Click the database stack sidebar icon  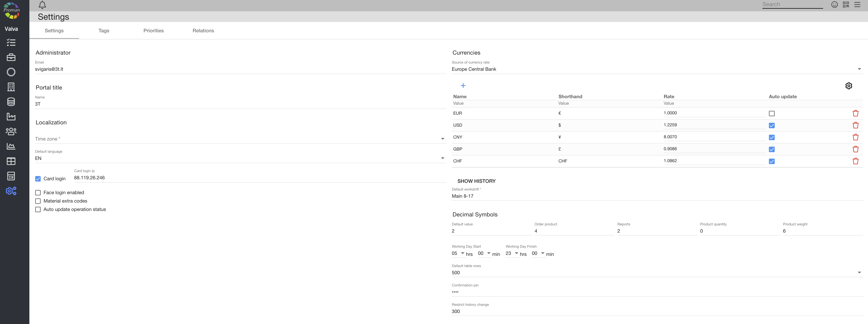(x=11, y=102)
